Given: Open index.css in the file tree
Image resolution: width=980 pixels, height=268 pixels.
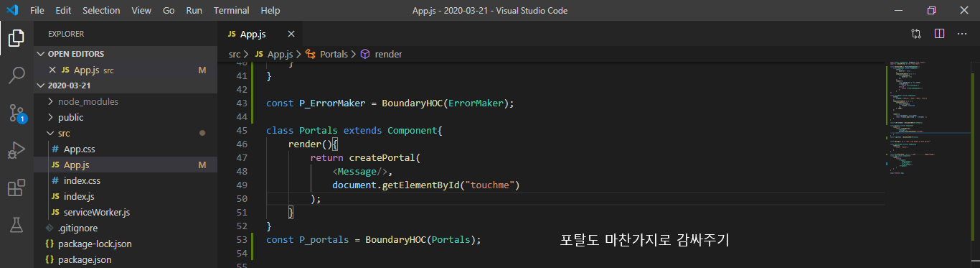Looking at the screenshot, I should click(126, 180).
